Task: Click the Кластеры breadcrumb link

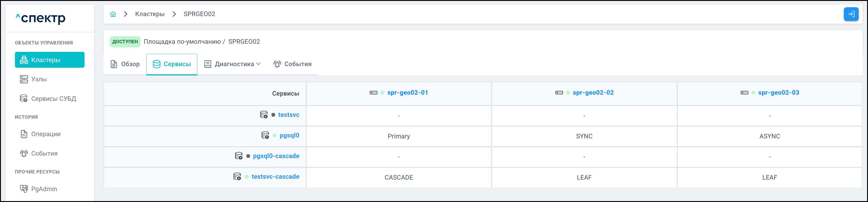Action: 150,14
